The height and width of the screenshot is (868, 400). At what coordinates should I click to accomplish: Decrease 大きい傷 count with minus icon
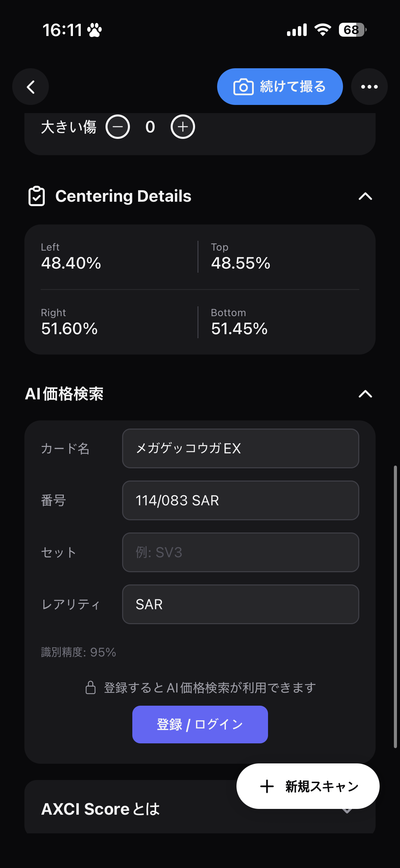click(118, 127)
